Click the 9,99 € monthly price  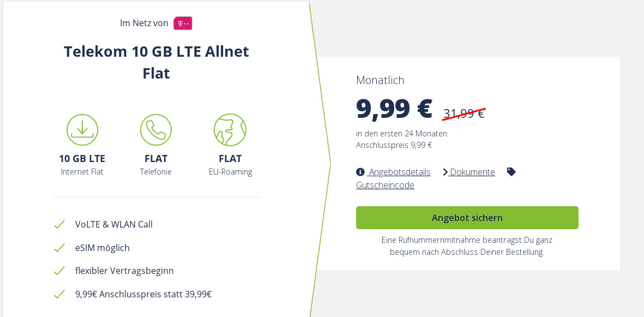point(394,108)
